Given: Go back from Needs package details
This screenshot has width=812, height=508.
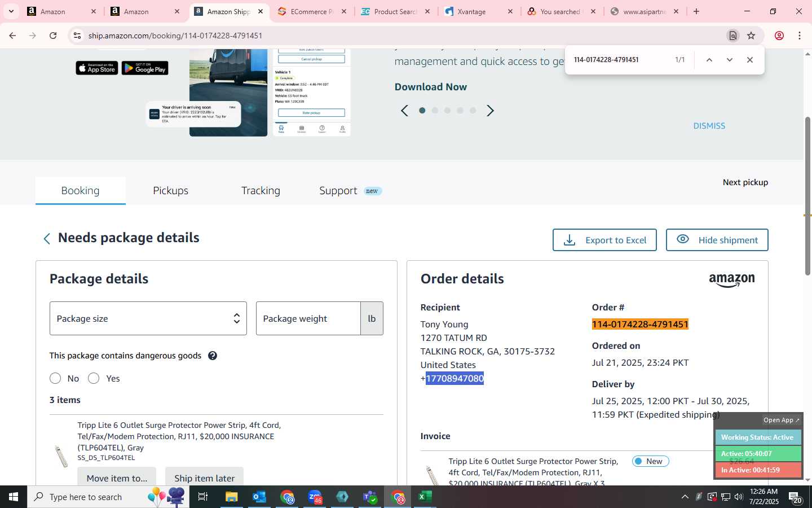Looking at the screenshot, I should (47, 239).
